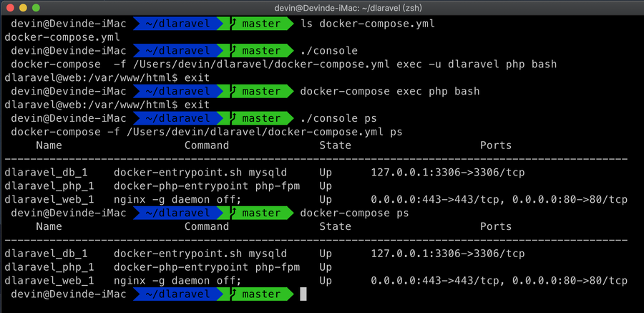Click 'docker-php-entrypoint php-fpm' in the './console ps' table
Image resolution: width=644 pixels, height=313 pixels.
(207, 186)
